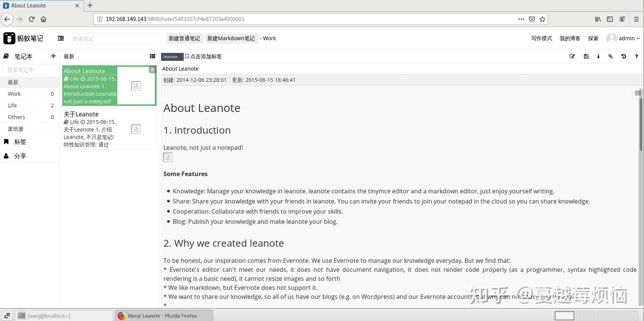644x321 pixels.
Task: Toggle note table-of-contents navigation icon
Action: click(637, 93)
